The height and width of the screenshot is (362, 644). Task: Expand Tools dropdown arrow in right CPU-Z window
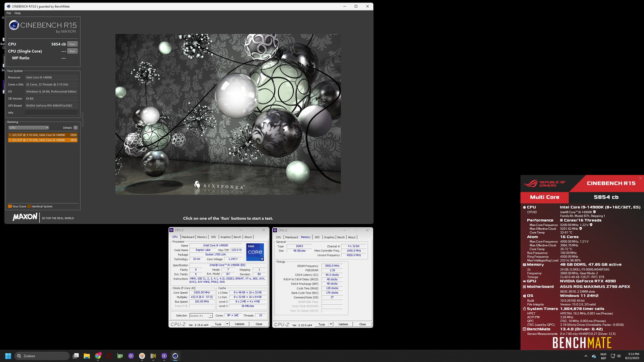[x=331, y=324]
